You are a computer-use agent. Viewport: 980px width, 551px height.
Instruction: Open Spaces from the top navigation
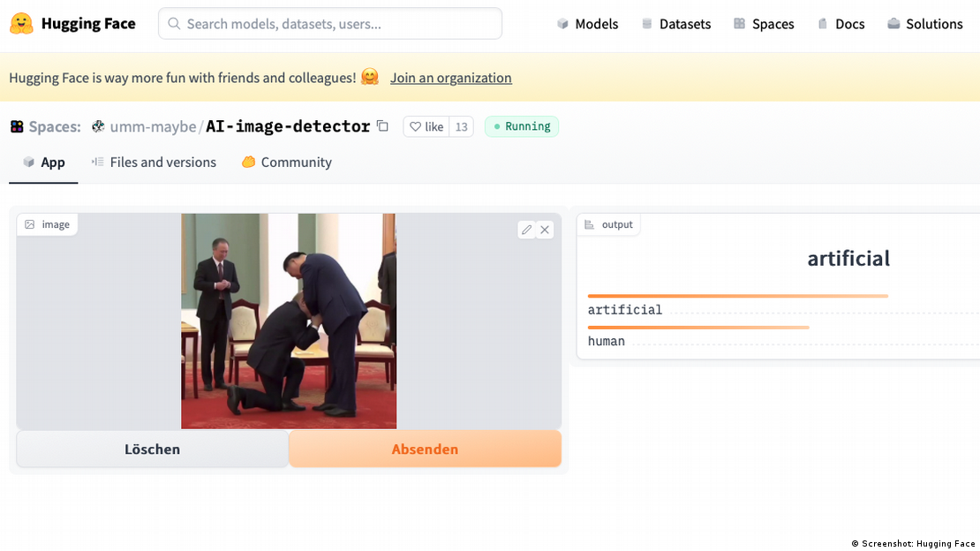click(x=764, y=24)
